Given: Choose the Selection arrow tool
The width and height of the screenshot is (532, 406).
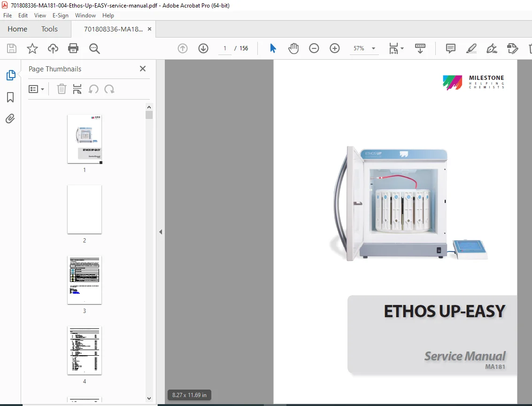Looking at the screenshot, I should pyautogui.click(x=273, y=48).
